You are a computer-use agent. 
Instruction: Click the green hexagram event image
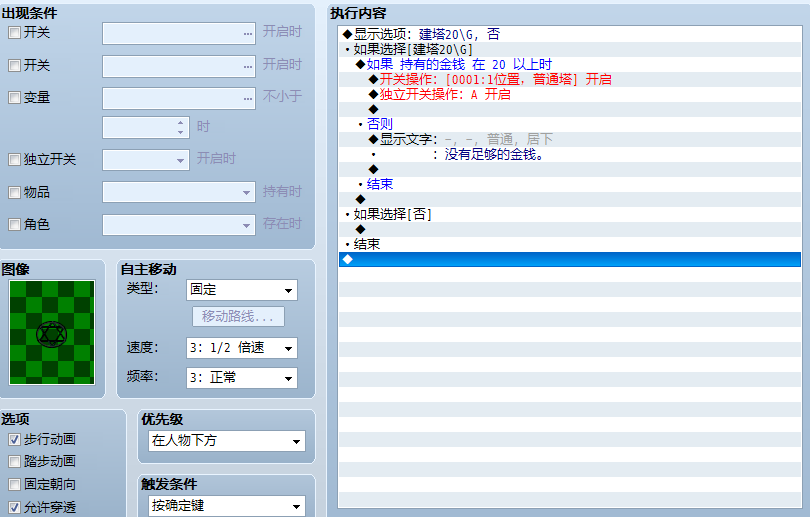click(x=52, y=333)
